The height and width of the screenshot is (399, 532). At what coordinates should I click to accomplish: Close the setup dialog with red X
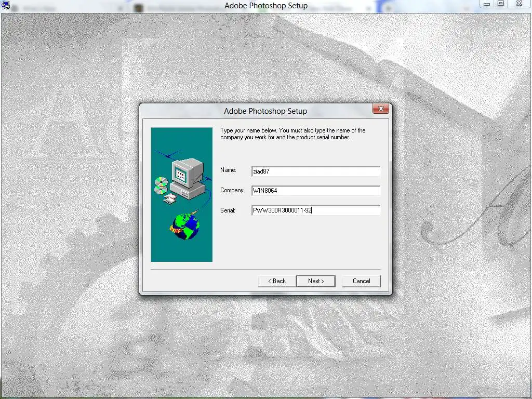[x=381, y=109]
